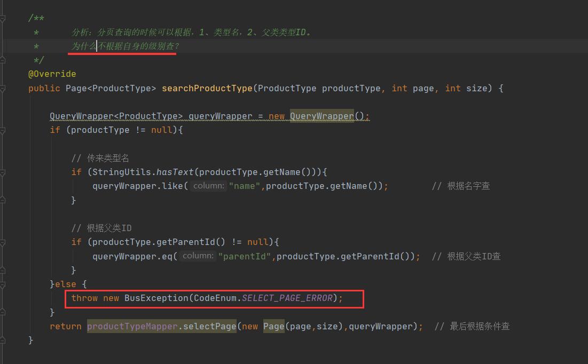
Task: Click the 'like' method on queryWrapper
Action: tap(172, 186)
